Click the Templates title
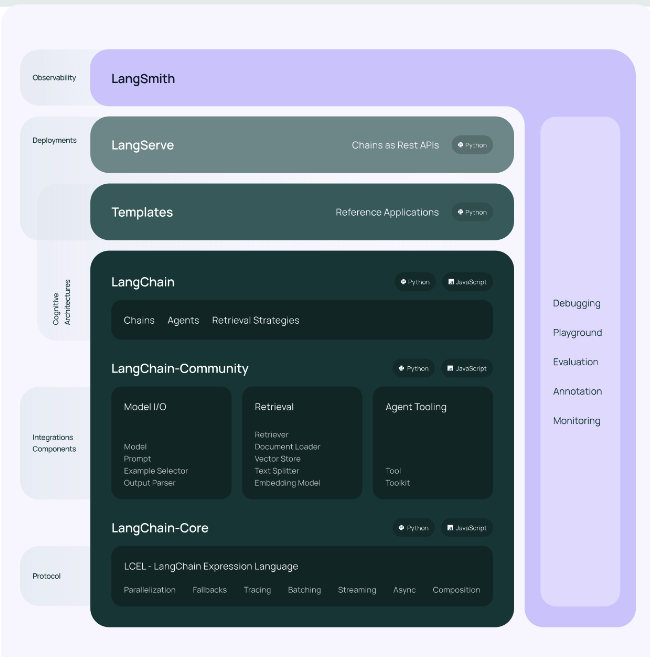650x657 pixels. point(142,212)
